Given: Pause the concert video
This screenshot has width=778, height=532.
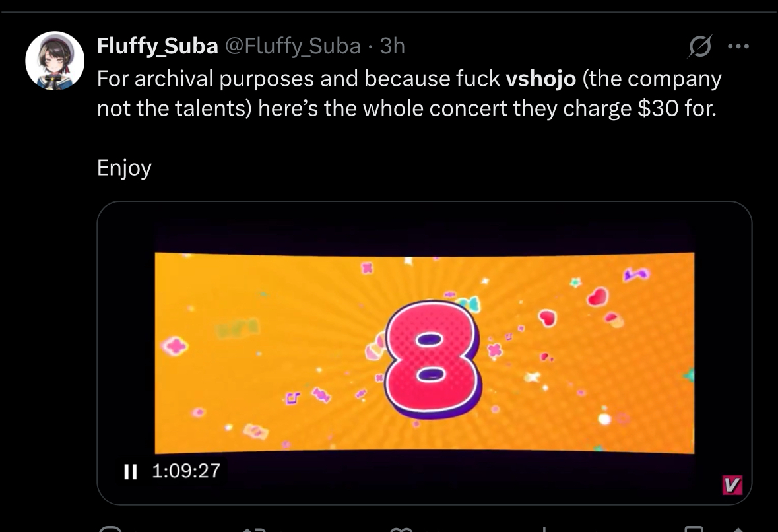Looking at the screenshot, I should pos(131,471).
